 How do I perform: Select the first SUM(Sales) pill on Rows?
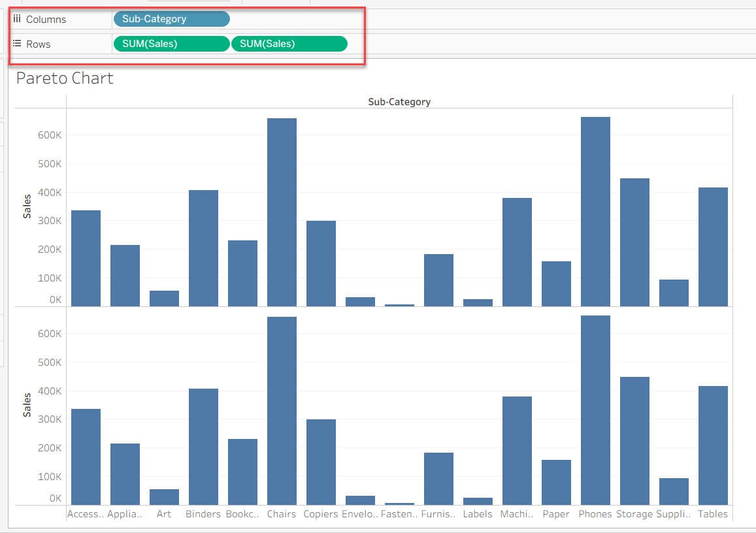click(171, 43)
